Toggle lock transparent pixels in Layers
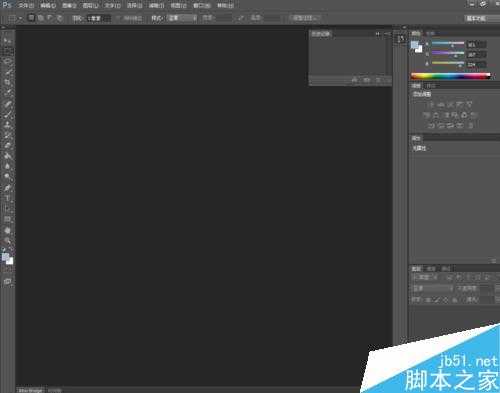Viewport: 500px width, 393px height. coord(429,300)
